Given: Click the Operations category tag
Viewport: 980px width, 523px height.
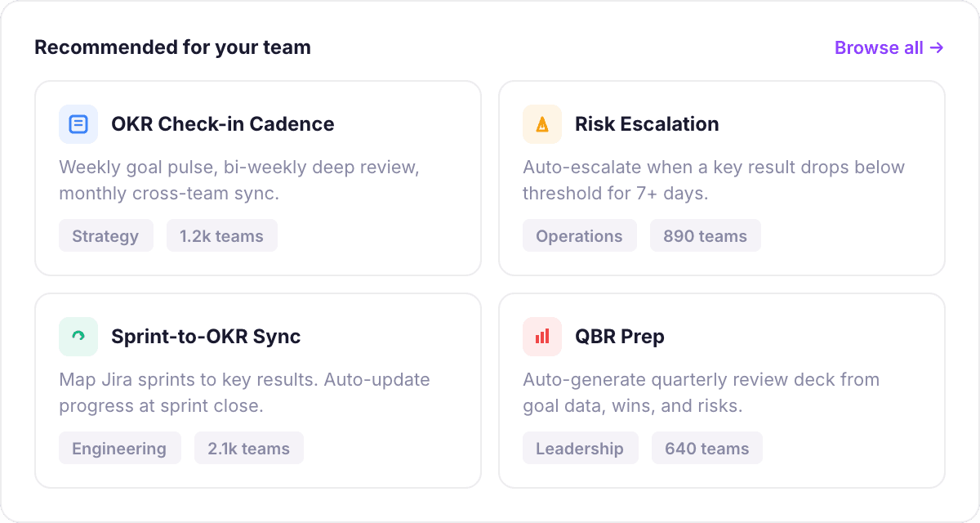Looking at the screenshot, I should [x=579, y=236].
